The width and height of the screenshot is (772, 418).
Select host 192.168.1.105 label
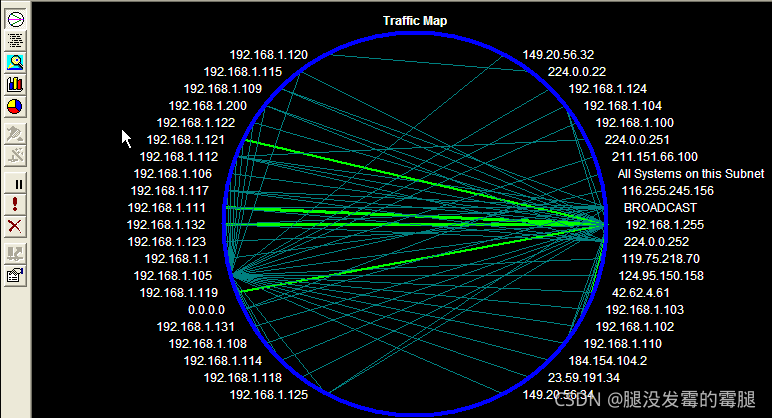point(173,276)
